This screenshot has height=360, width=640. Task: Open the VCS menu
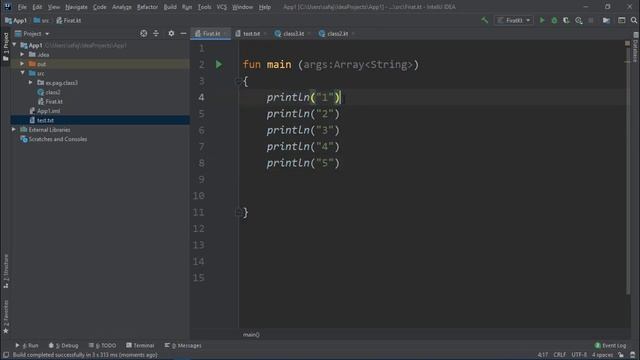pos(222,7)
